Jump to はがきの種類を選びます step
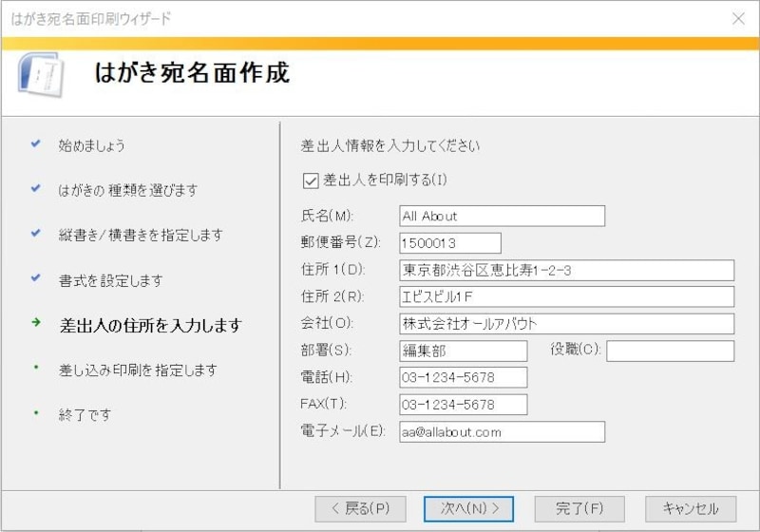This screenshot has height=532, width=760. click(x=127, y=190)
